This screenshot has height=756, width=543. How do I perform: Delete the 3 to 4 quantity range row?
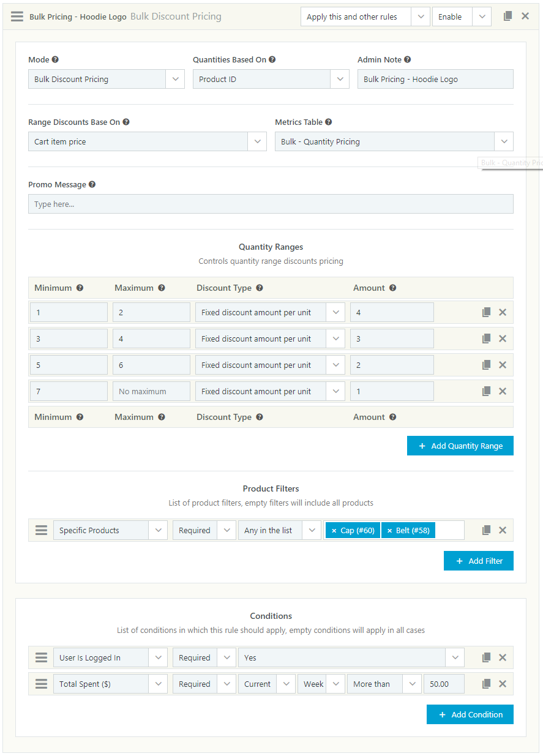(503, 339)
